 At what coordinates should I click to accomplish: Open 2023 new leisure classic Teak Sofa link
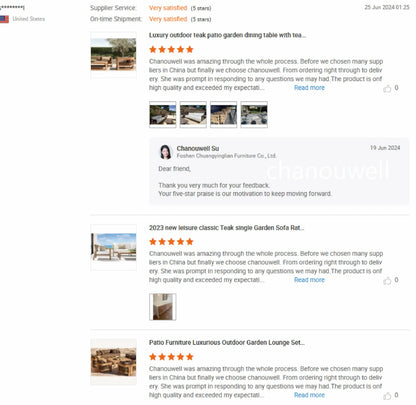pyautogui.click(x=226, y=228)
